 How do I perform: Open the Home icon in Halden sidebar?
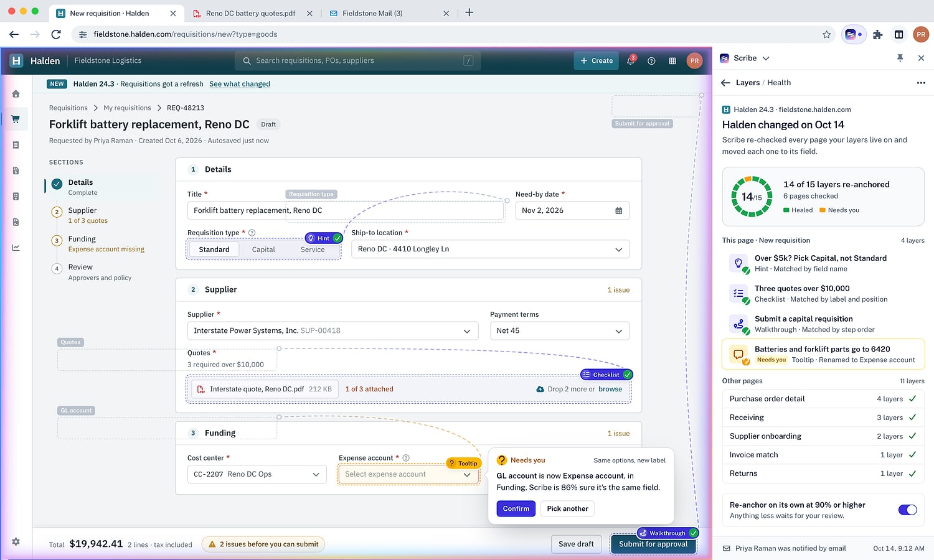pos(16,94)
